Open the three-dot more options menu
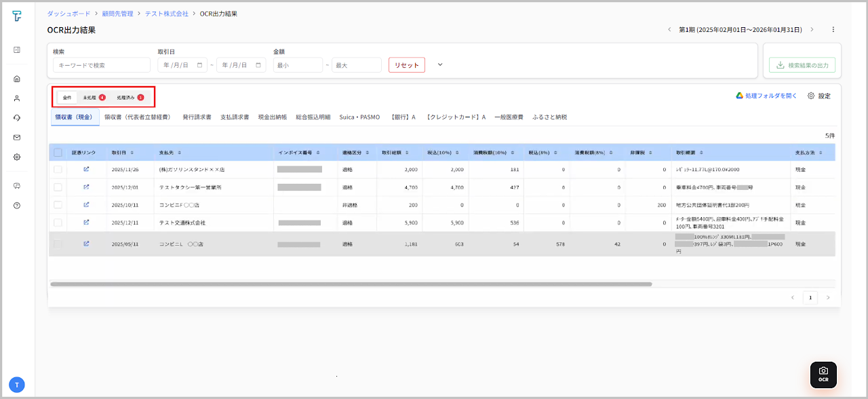The width and height of the screenshot is (868, 399). [833, 30]
